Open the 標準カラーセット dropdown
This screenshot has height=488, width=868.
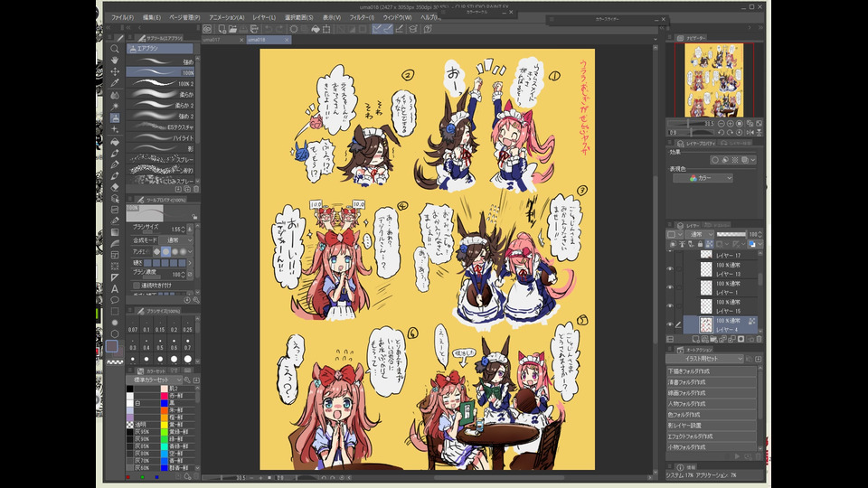coord(155,380)
